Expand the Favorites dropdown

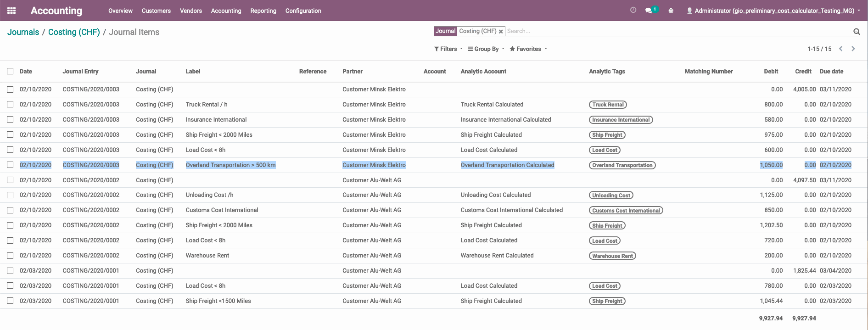coord(528,49)
